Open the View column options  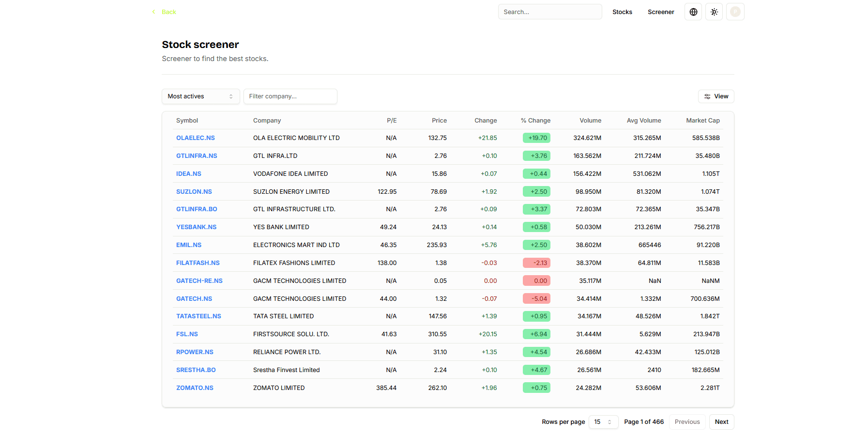(716, 96)
